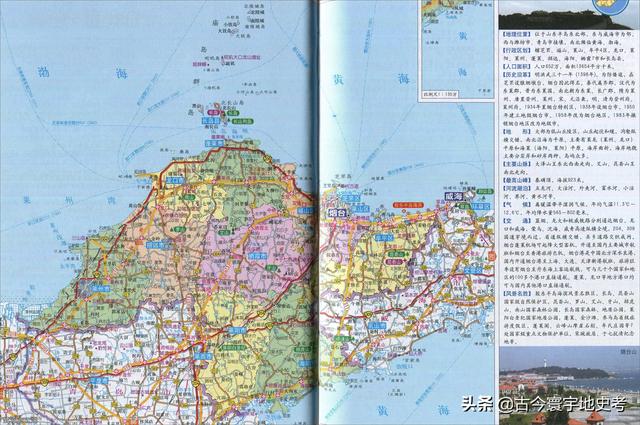640x425 pixels.
Task: Click the red oval label on the north coast
Action: [x=408, y=205]
